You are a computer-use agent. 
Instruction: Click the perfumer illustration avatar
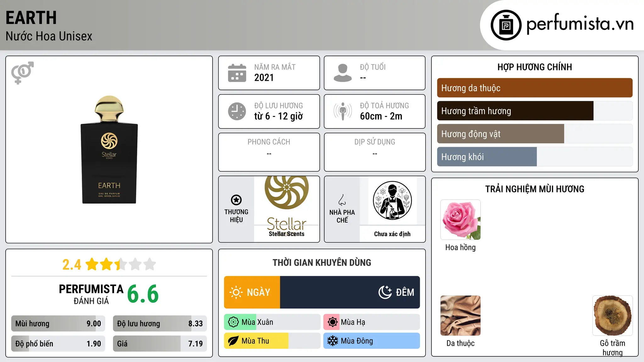[x=392, y=200]
